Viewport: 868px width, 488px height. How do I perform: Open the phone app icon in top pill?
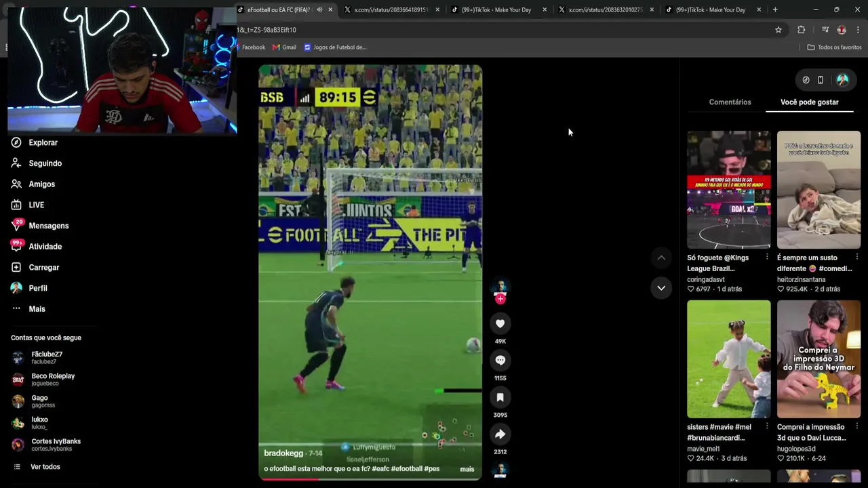click(821, 80)
